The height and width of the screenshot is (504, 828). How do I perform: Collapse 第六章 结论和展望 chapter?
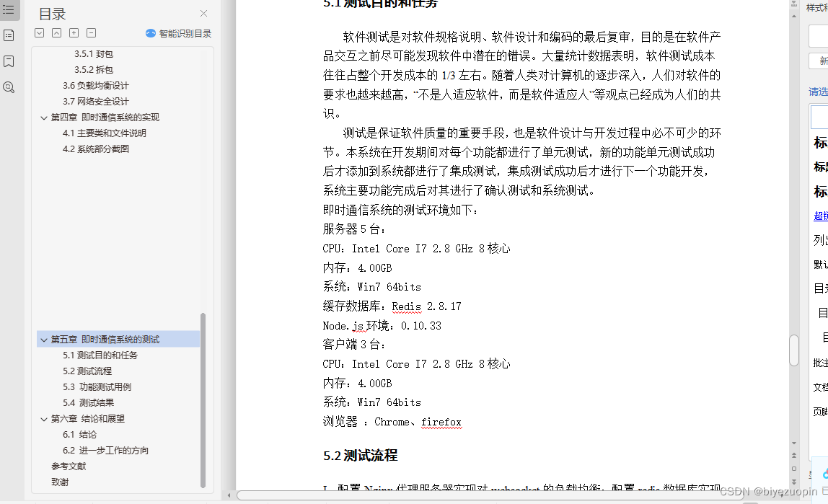[x=44, y=419]
